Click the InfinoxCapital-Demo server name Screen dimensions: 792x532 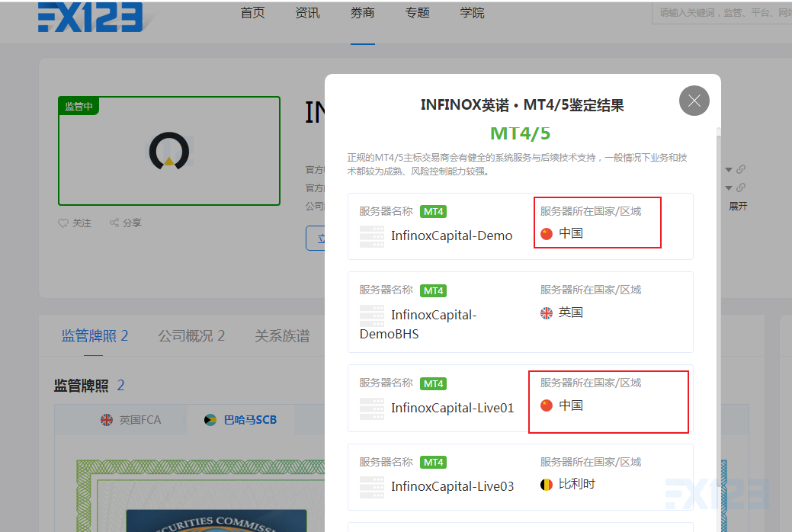click(x=451, y=236)
